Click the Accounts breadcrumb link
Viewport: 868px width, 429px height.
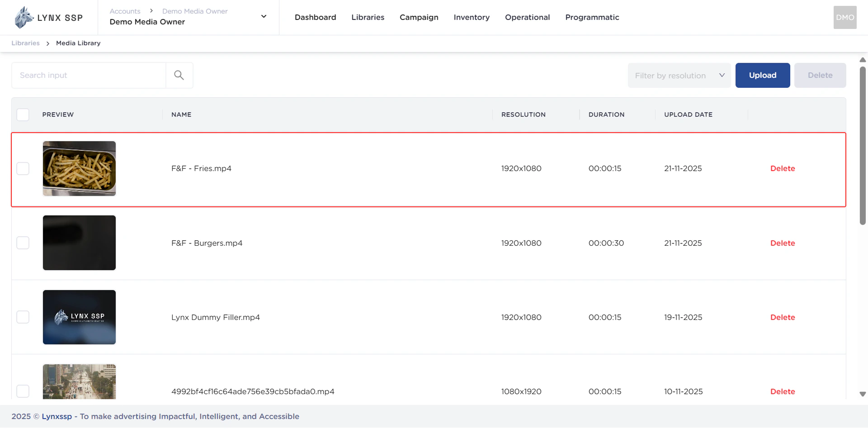pyautogui.click(x=125, y=11)
